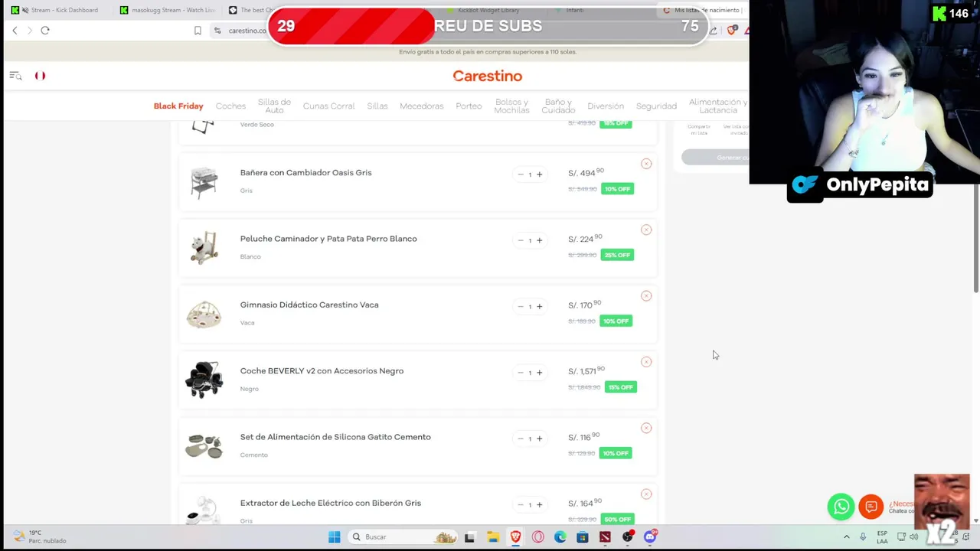Open Coche BEVERLY v2 product thumbnail
980x551 pixels.
point(204,380)
